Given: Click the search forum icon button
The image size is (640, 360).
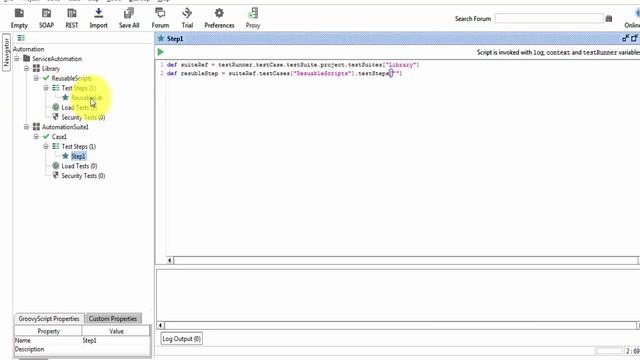Looking at the screenshot, I should click(x=609, y=19).
